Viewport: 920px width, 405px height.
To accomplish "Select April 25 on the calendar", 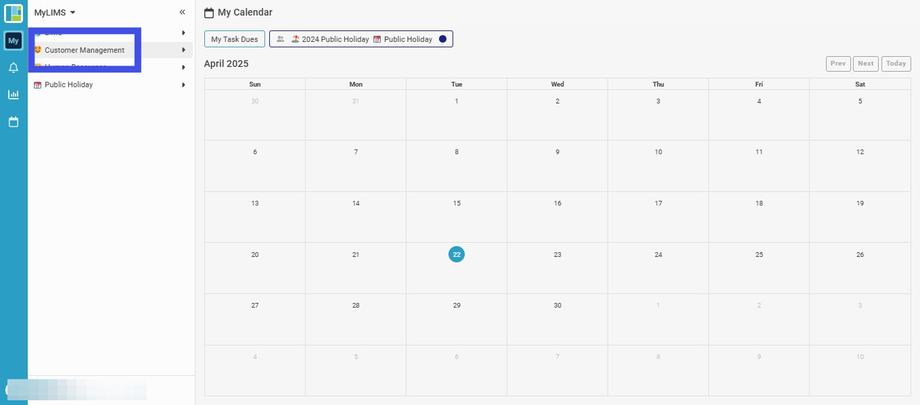I will 759,268.
